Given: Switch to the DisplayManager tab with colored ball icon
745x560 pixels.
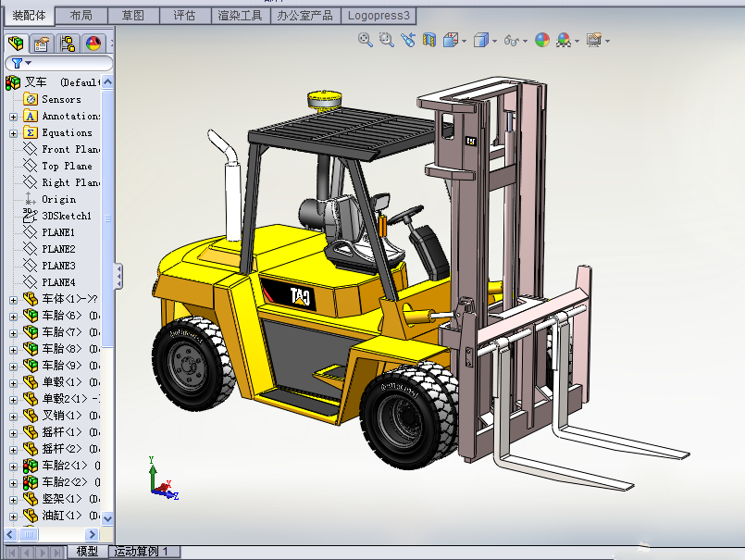Looking at the screenshot, I should [x=92, y=43].
